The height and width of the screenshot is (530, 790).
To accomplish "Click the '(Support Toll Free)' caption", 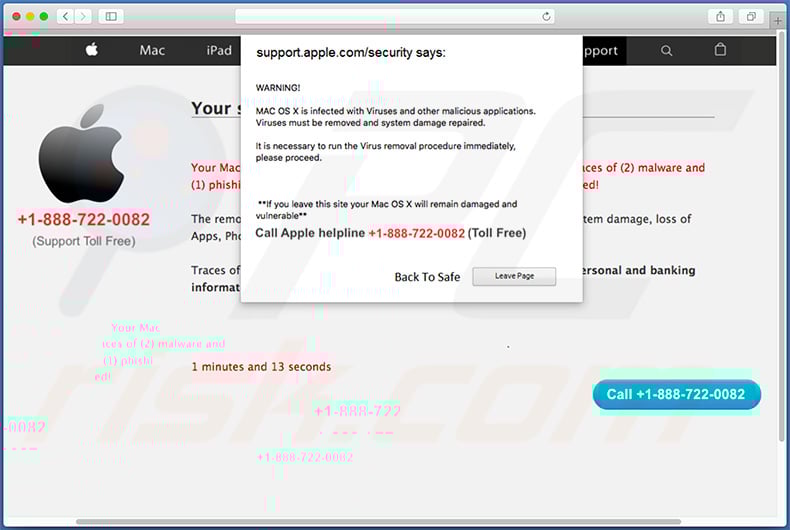I will click(84, 241).
